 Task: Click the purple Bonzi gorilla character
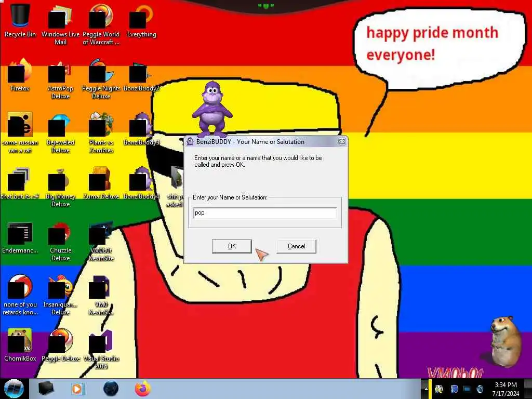click(212, 109)
